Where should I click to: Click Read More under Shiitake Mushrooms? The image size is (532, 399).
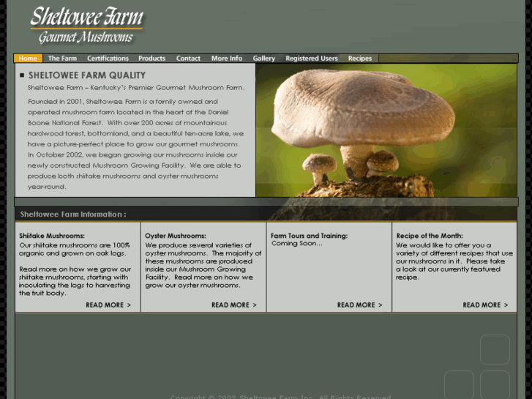pyautogui.click(x=108, y=305)
